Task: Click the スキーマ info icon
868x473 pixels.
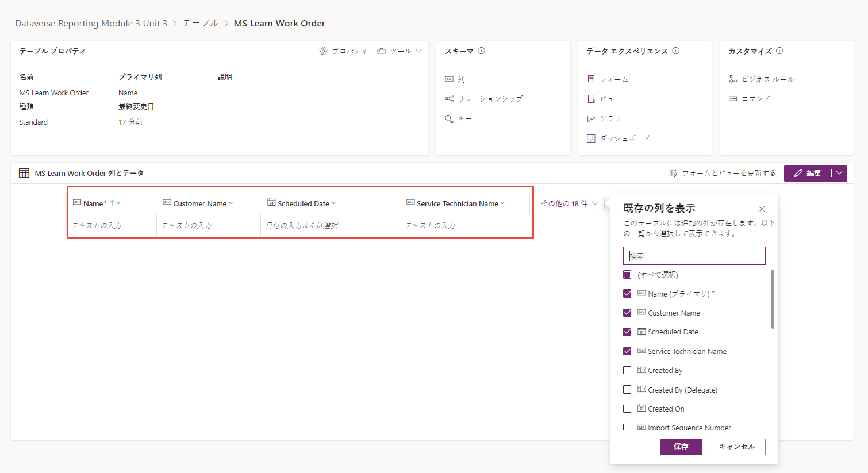Action: tap(482, 51)
